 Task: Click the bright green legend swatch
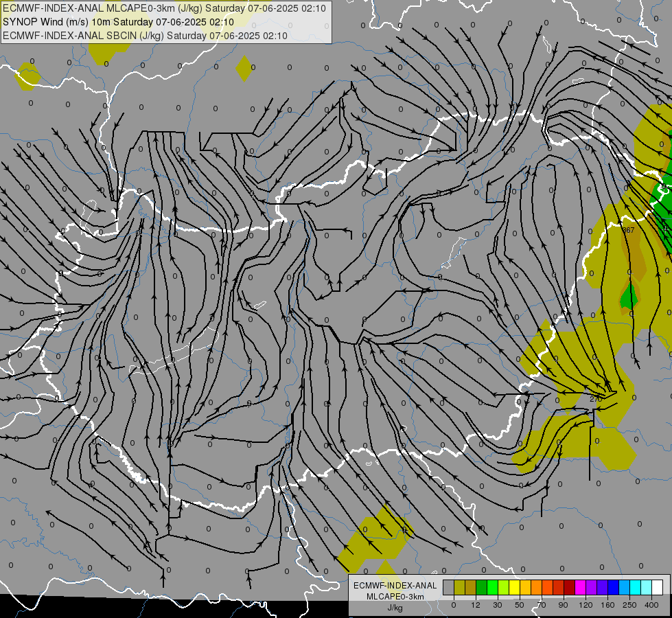(x=492, y=587)
